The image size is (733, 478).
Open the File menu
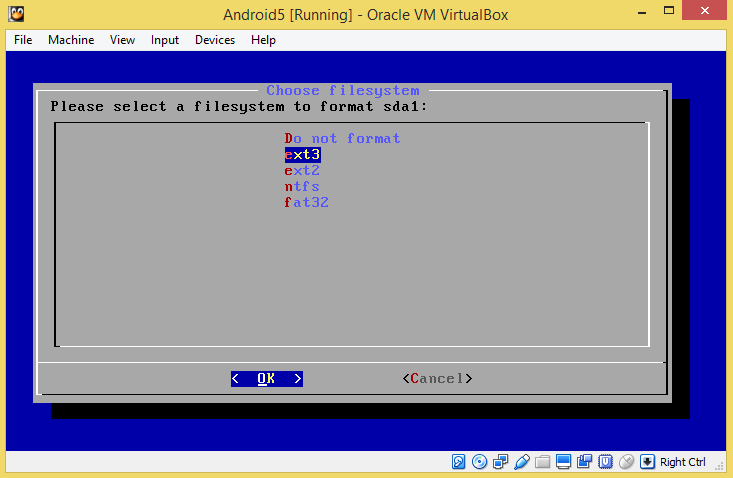[23, 40]
